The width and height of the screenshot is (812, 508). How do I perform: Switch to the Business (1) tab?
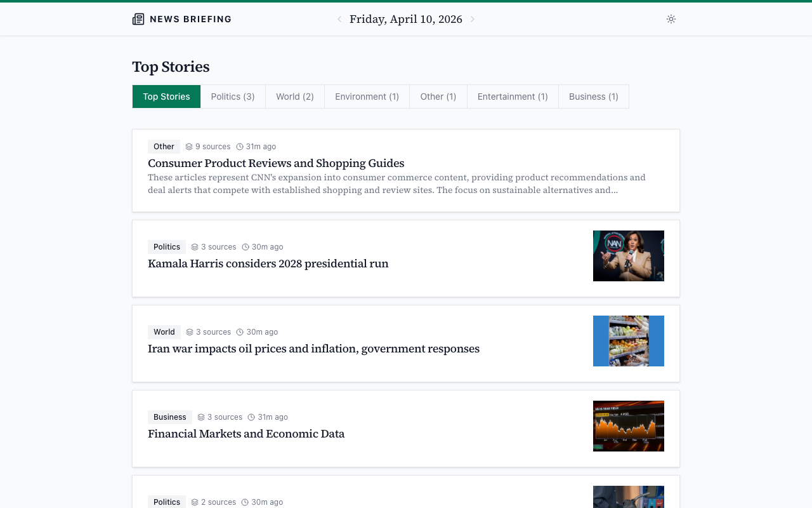594,97
